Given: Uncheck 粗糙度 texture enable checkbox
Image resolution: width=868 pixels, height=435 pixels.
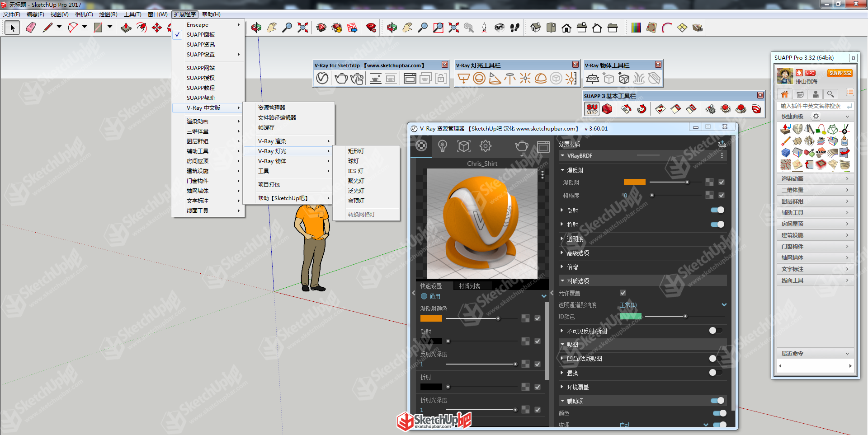Looking at the screenshot, I should pos(722,195).
